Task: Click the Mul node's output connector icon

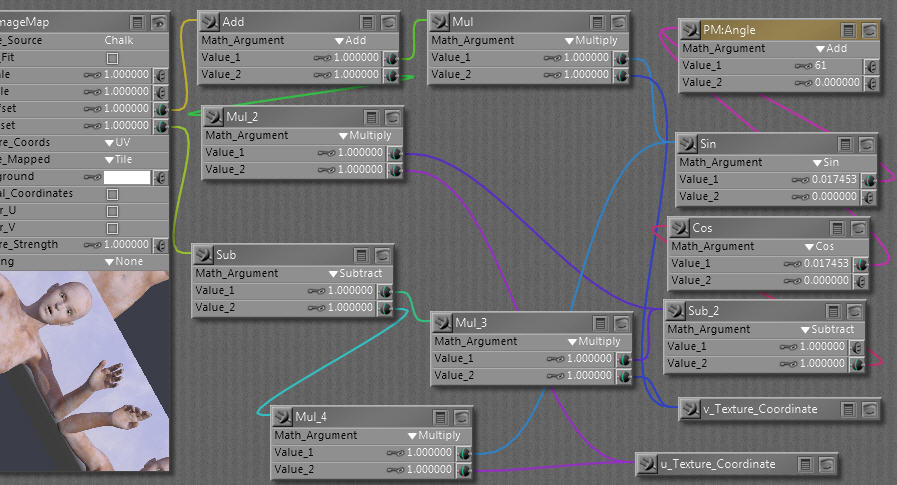Action: (x=439, y=22)
